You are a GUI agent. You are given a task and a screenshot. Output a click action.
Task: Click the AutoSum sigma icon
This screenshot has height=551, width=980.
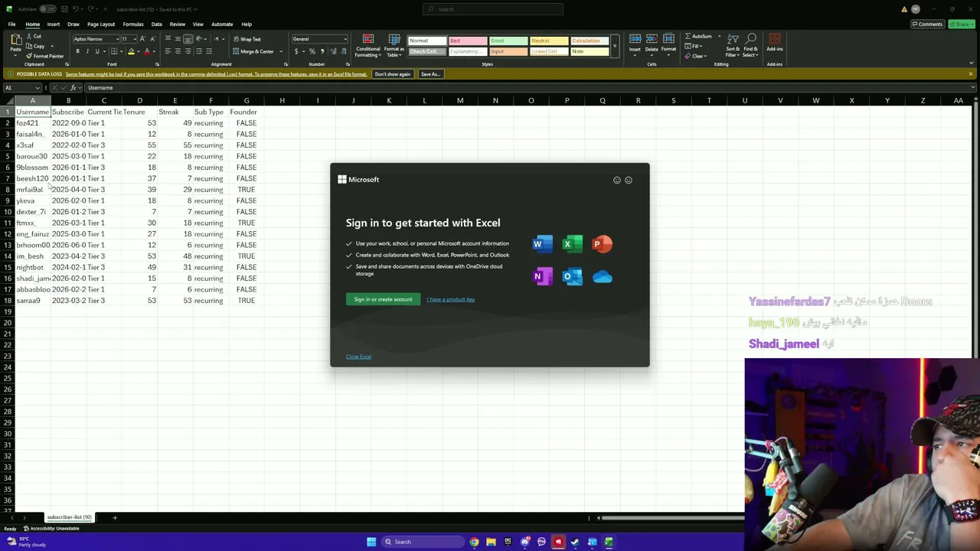coord(688,37)
